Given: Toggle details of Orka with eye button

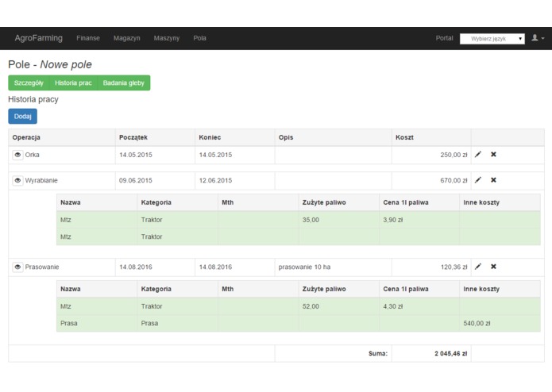Looking at the screenshot, I should pyautogui.click(x=17, y=155).
